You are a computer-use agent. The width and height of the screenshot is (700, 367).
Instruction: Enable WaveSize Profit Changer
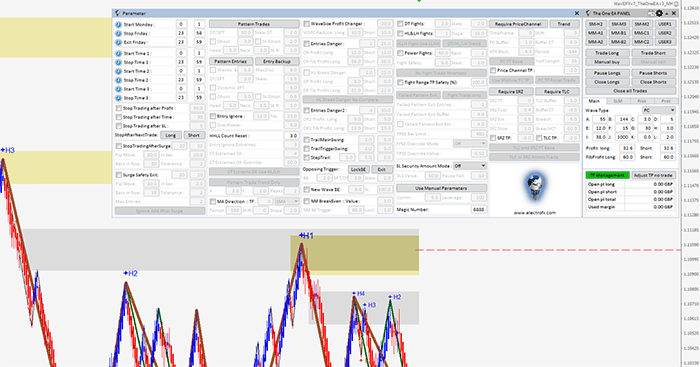pyautogui.click(x=307, y=24)
